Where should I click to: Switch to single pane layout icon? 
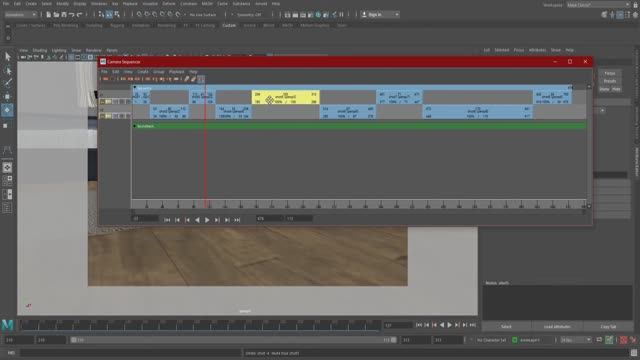[7, 167]
